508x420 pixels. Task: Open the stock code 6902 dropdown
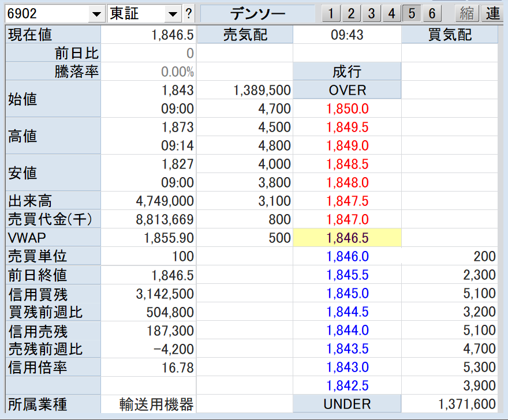tap(96, 13)
